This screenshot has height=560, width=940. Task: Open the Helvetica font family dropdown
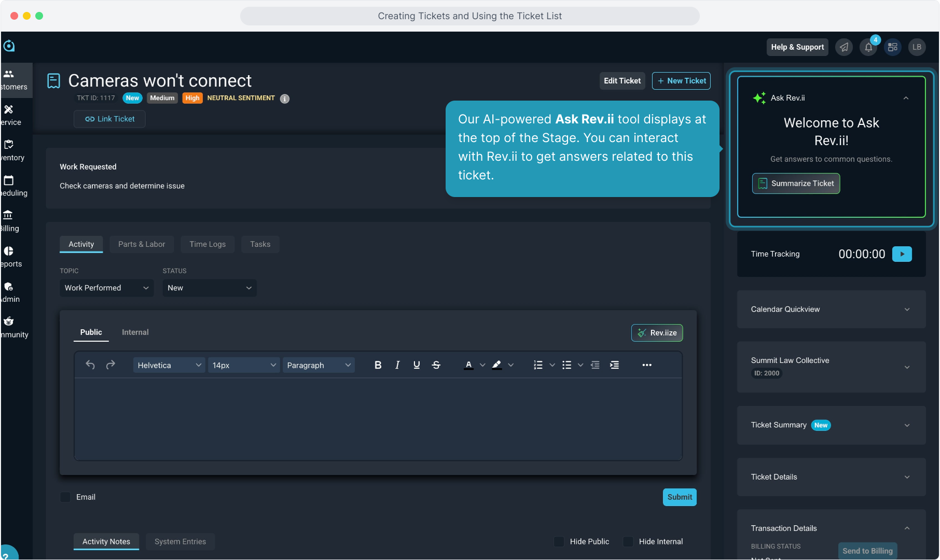[x=169, y=365]
